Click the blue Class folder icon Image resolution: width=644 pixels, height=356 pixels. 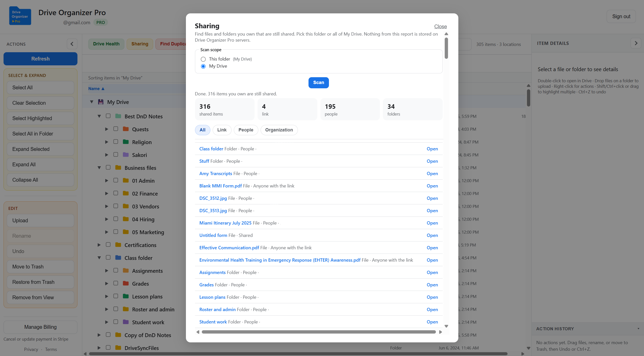pyautogui.click(x=118, y=258)
